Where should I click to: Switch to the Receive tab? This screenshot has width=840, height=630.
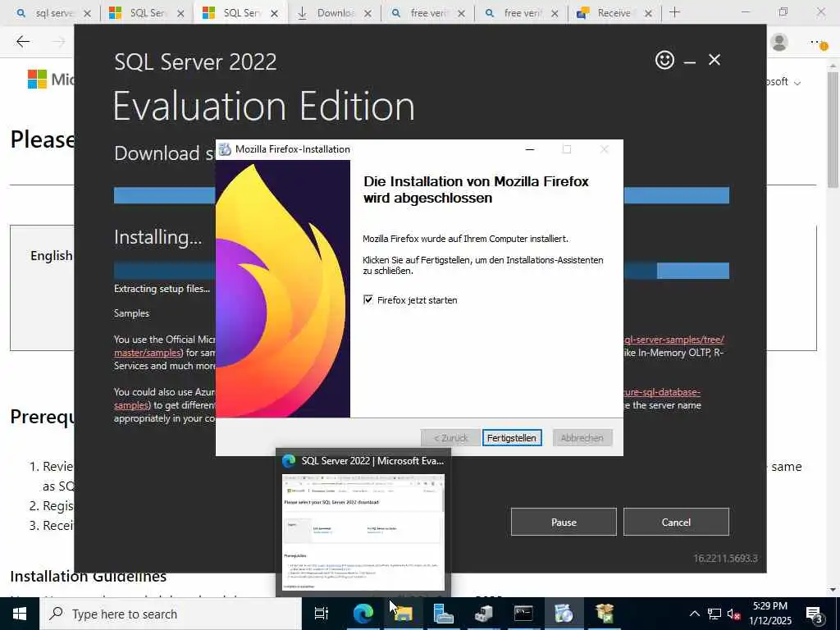(x=614, y=13)
